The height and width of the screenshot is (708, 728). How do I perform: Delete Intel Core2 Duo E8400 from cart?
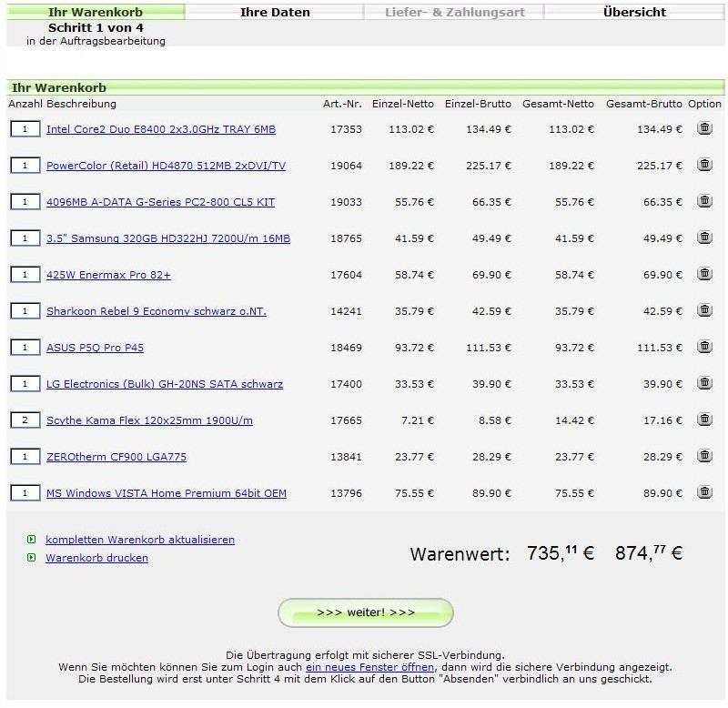(x=704, y=128)
